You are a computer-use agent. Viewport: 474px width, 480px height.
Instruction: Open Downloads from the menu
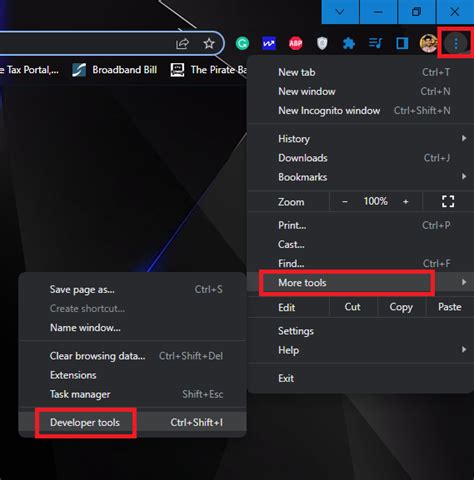pyautogui.click(x=361, y=158)
